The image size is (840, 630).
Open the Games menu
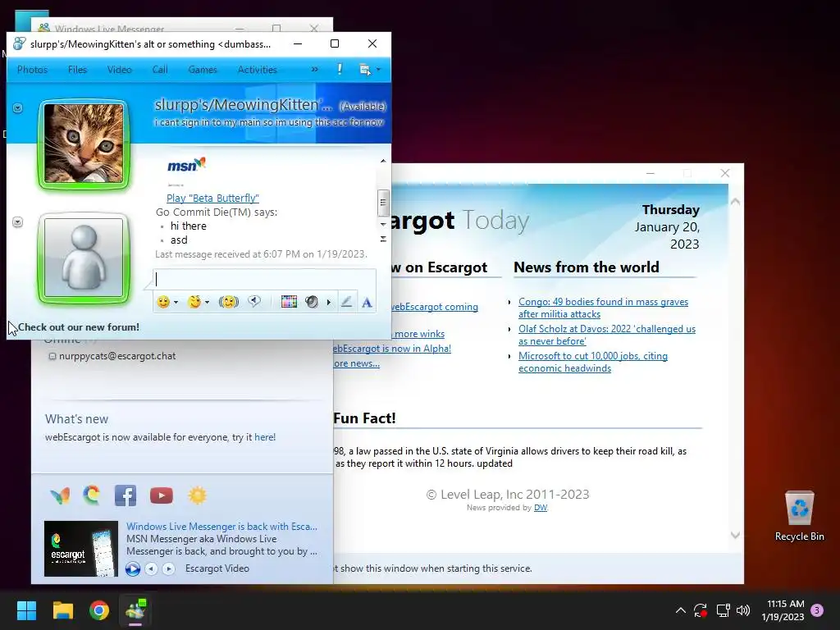pyautogui.click(x=203, y=70)
